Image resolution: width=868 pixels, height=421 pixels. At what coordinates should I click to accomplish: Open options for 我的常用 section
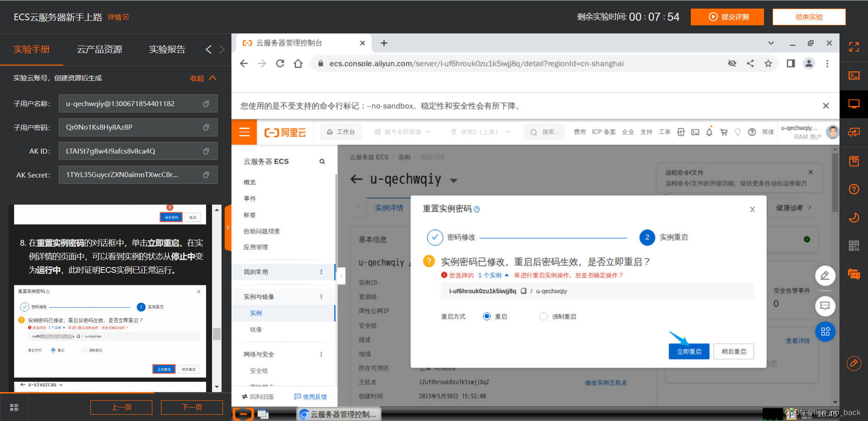coord(321,272)
